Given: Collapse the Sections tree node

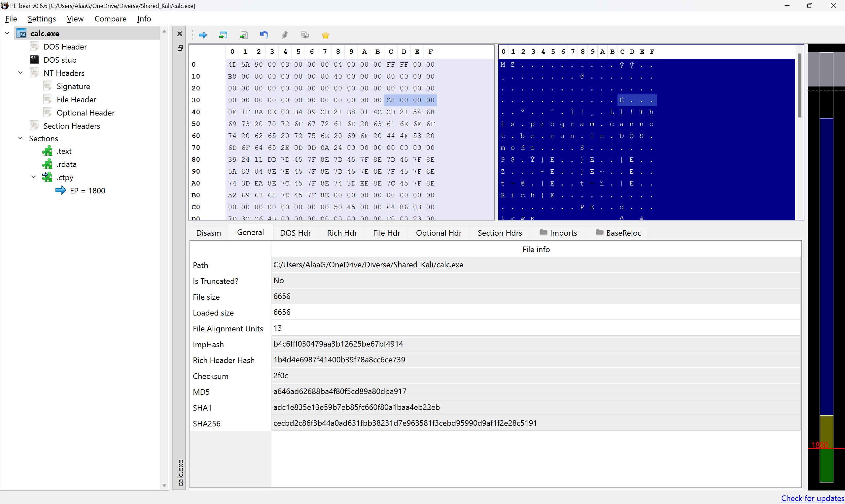Looking at the screenshot, I should click(20, 138).
